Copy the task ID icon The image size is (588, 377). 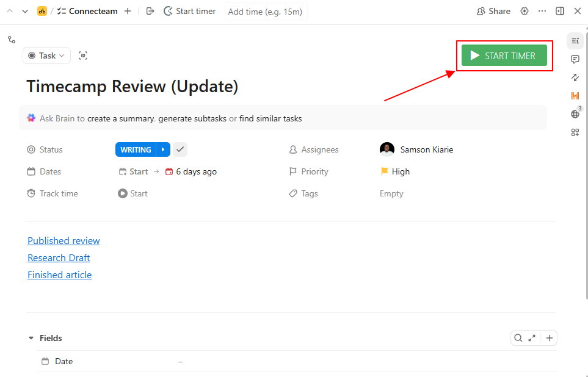point(83,56)
